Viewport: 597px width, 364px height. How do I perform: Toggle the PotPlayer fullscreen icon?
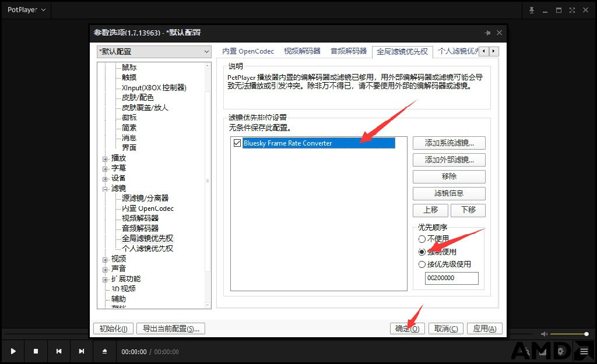pos(573,10)
